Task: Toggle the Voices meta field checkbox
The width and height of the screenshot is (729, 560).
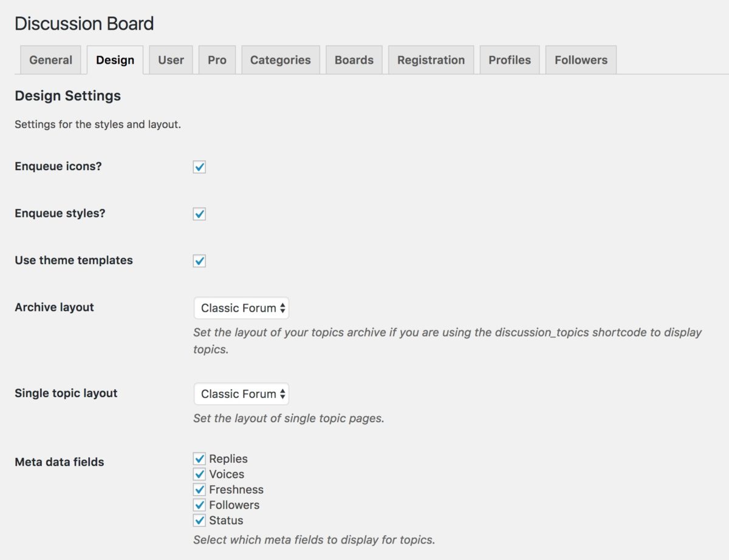Action: coord(199,474)
